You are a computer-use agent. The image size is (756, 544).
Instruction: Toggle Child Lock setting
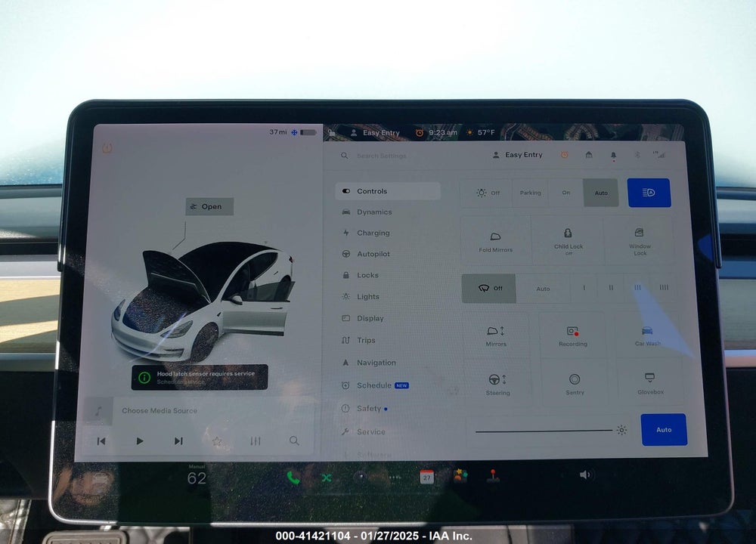[x=568, y=240]
